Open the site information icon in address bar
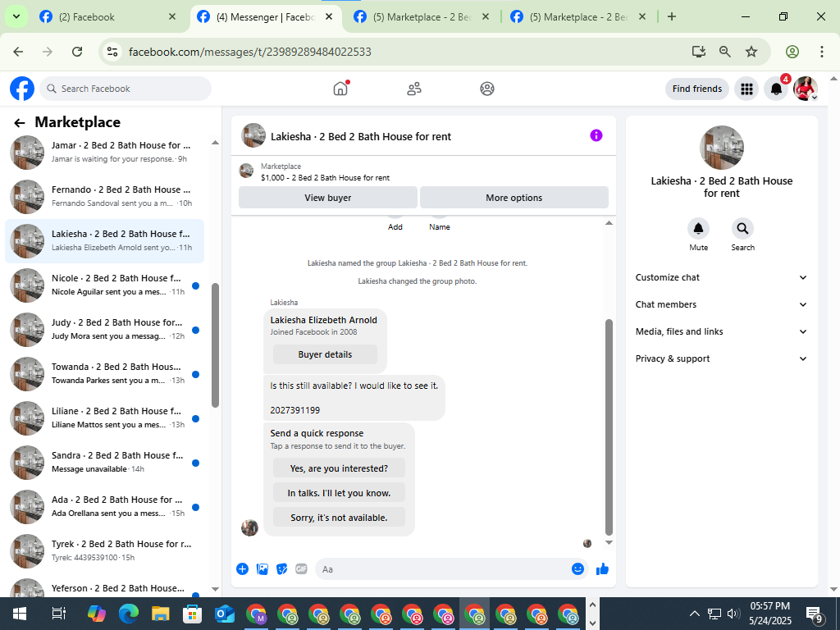 (x=112, y=52)
